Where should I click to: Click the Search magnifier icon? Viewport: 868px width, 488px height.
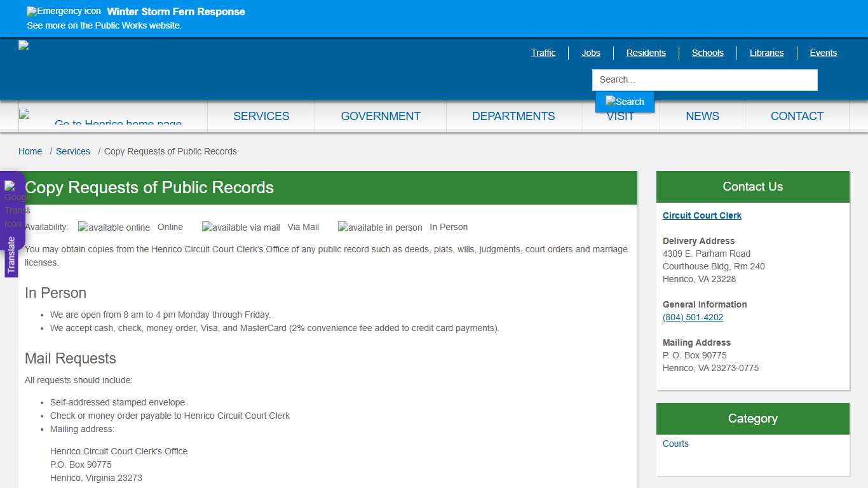point(625,101)
